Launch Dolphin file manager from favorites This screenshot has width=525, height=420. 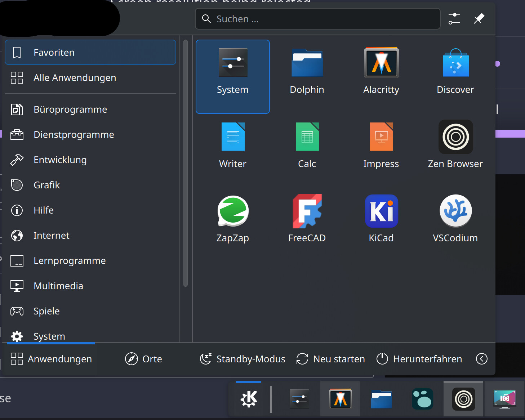[x=307, y=77]
